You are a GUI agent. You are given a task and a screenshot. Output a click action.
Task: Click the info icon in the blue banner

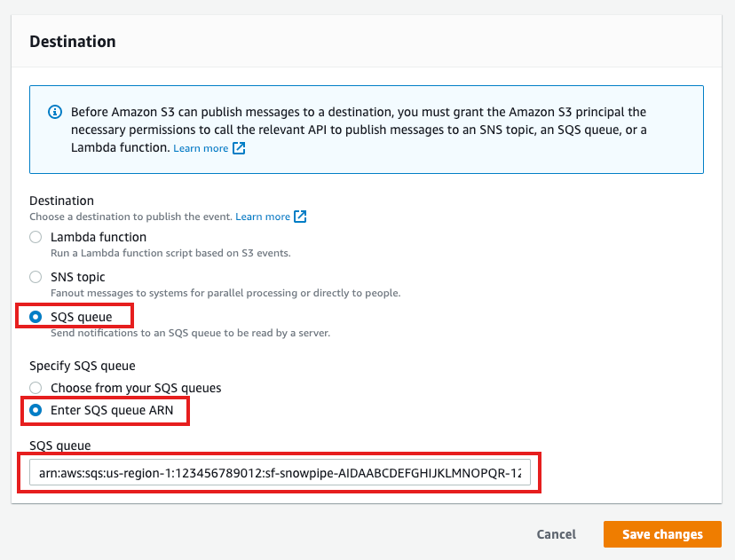click(x=55, y=113)
